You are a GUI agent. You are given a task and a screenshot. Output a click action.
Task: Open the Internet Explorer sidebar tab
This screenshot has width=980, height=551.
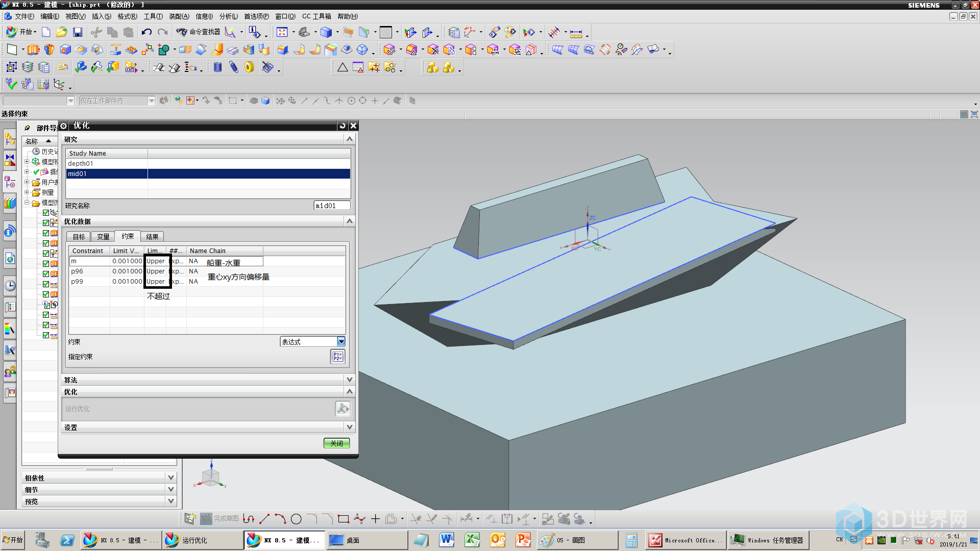[10, 259]
